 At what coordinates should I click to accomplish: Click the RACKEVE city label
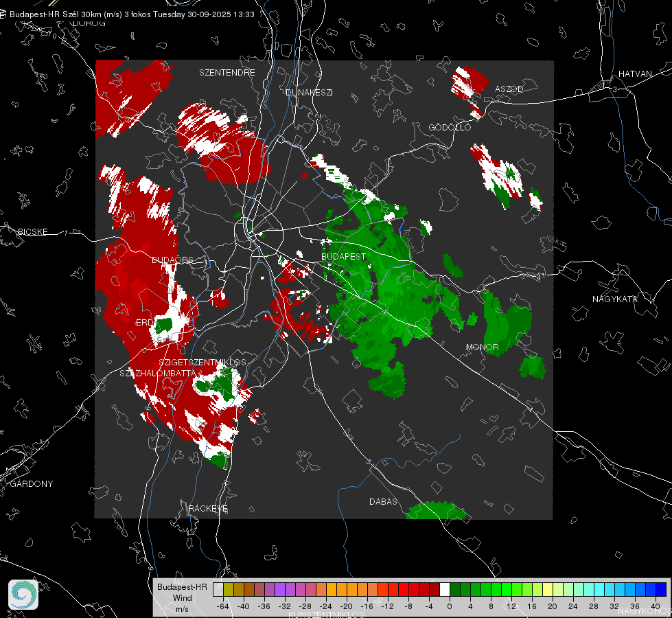208,509
